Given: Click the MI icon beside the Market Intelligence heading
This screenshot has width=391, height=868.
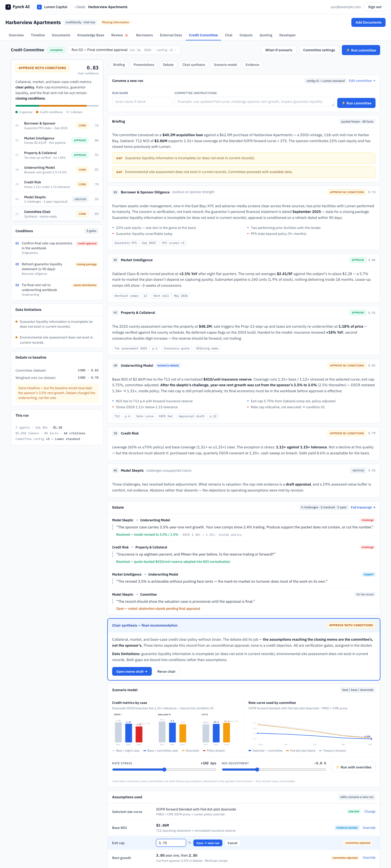Looking at the screenshot, I should pyautogui.click(x=115, y=260).
